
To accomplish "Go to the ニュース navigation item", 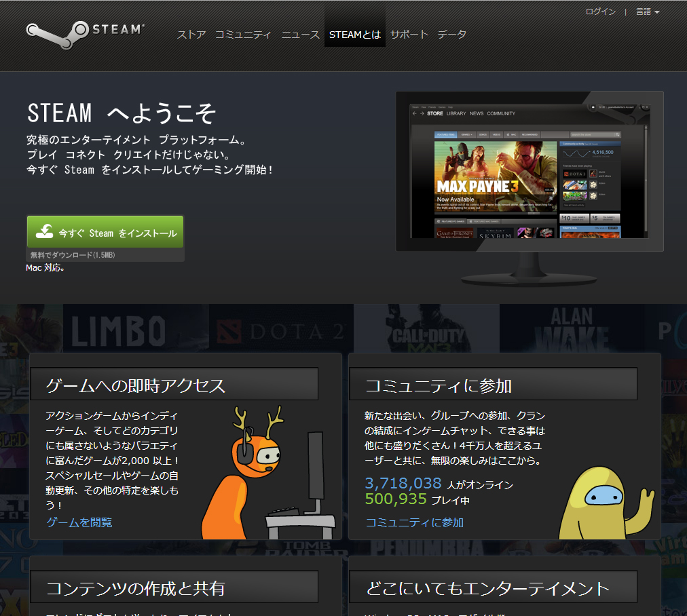I will coord(301,35).
